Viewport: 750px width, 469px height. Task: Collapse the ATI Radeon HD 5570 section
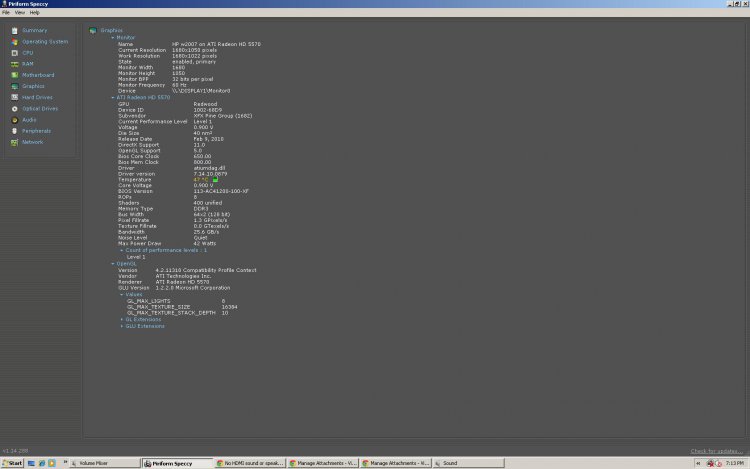[113, 98]
